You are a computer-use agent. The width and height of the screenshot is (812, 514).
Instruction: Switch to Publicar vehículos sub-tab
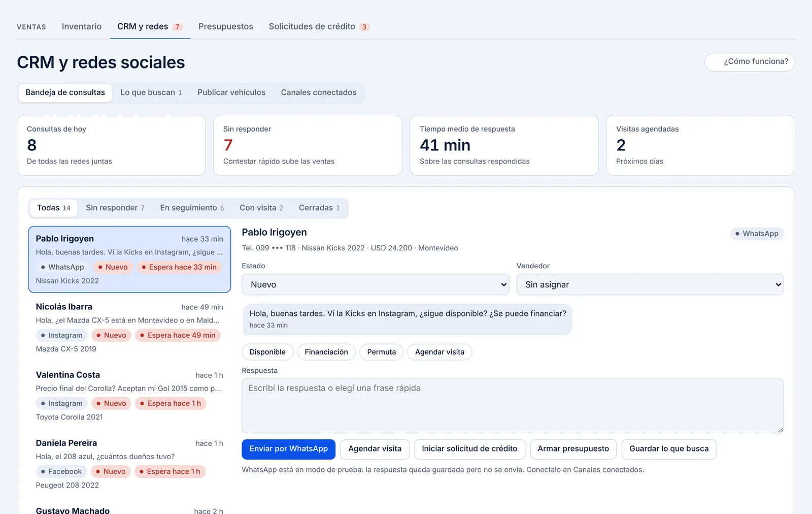231,92
